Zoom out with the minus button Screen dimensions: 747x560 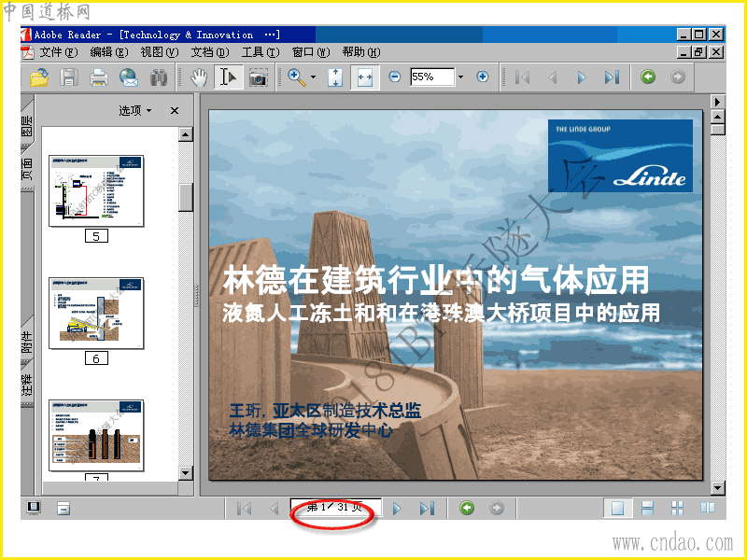tap(394, 77)
